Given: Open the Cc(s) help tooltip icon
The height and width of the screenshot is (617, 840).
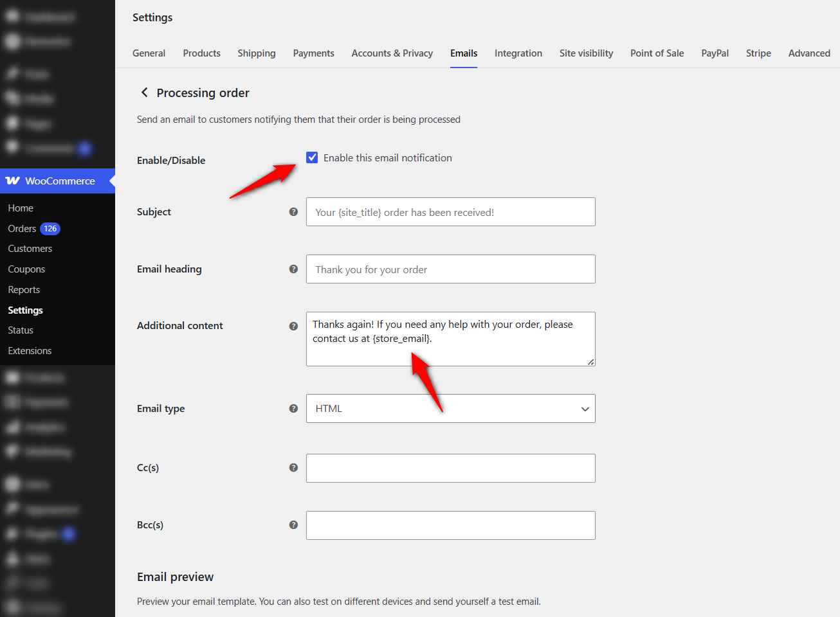Looking at the screenshot, I should pyautogui.click(x=293, y=467).
